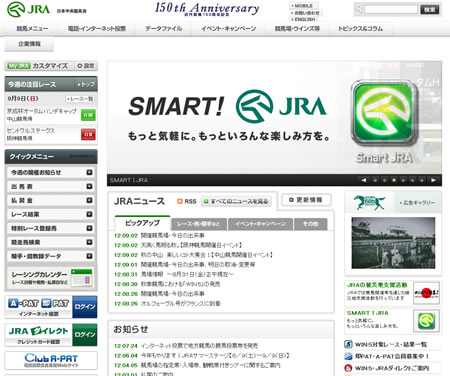Expand 出馬表 quick menu arrow

(x=89, y=186)
